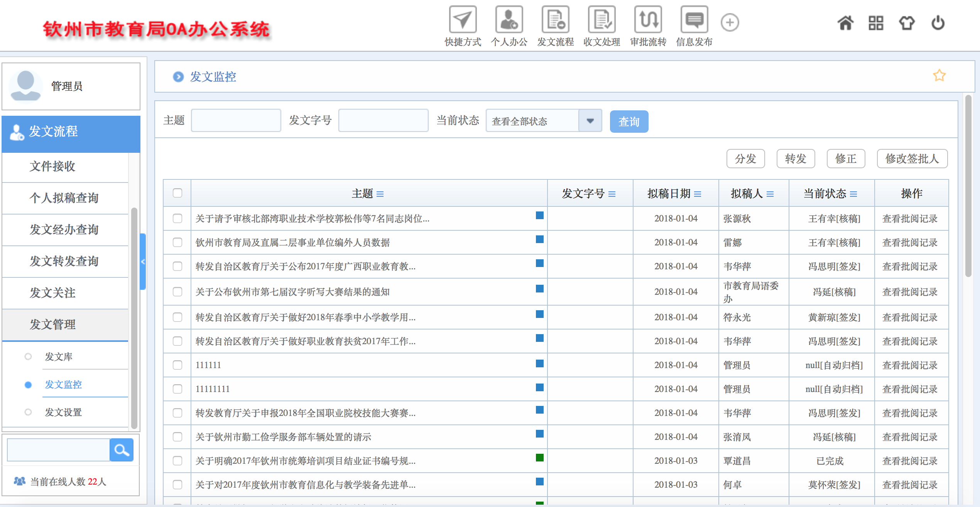Click the 转发 button
This screenshot has width=980, height=507.
(x=796, y=159)
